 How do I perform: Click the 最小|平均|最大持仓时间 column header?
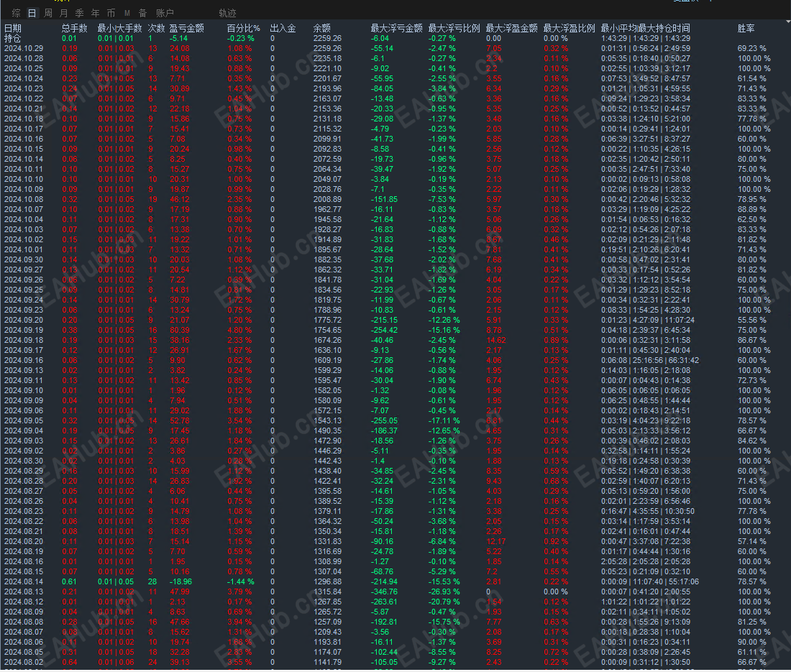pyautogui.click(x=645, y=28)
